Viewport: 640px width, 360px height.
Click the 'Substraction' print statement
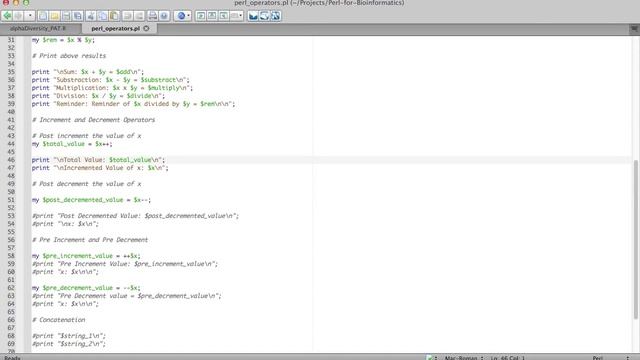click(x=111, y=80)
